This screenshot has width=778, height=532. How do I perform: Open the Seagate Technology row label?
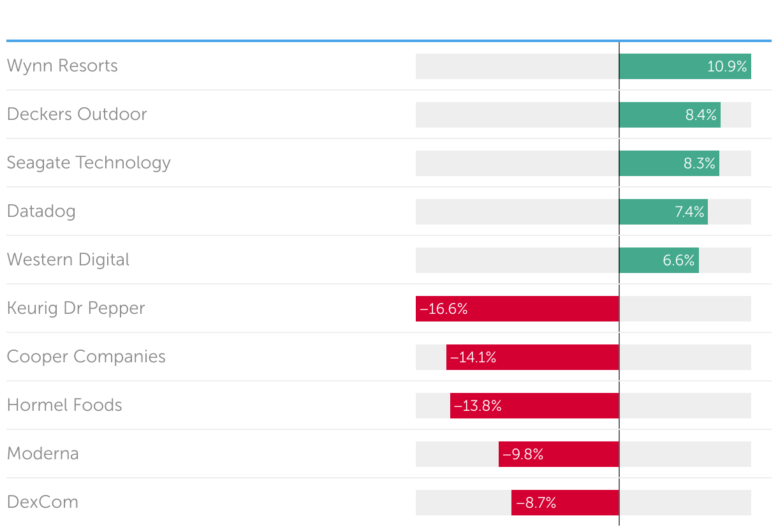tap(89, 163)
